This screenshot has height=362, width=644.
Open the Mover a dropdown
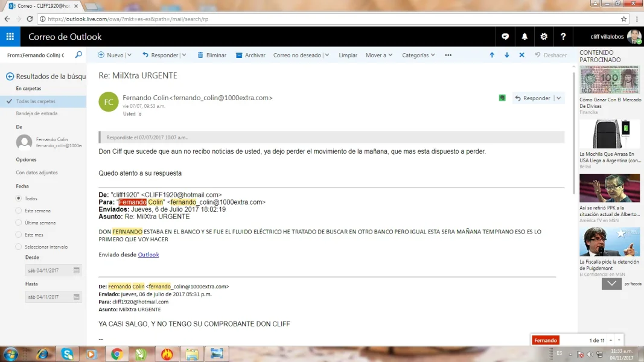tap(379, 55)
